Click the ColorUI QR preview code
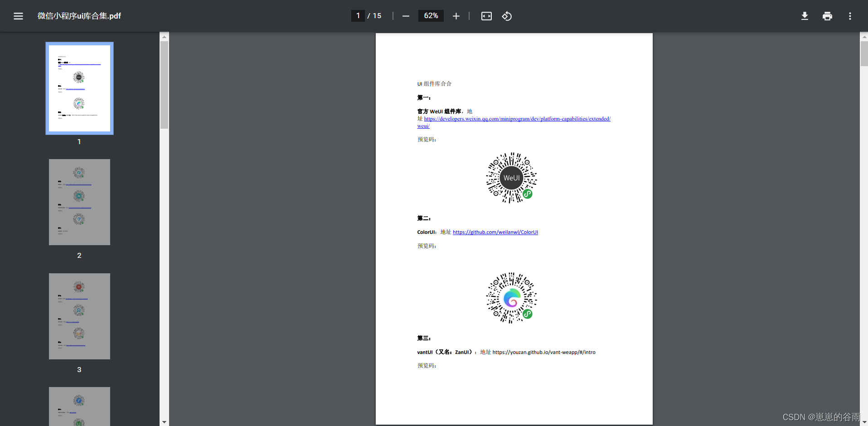This screenshot has height=426, width=868. (512, 298)
